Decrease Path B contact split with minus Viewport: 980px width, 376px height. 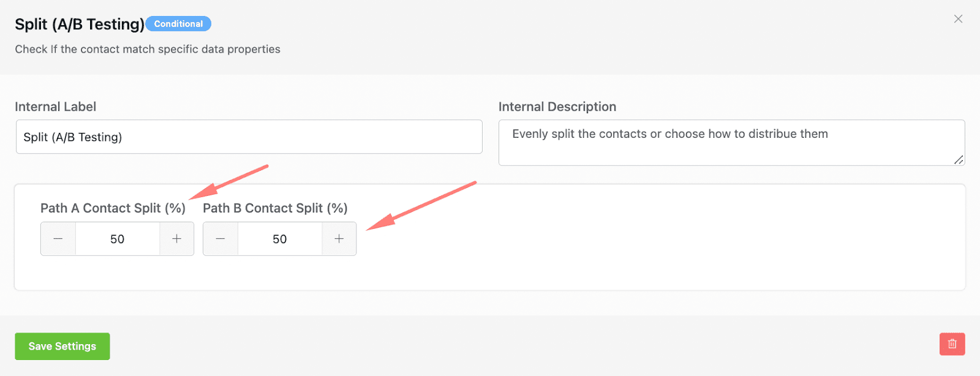[x=221, y=239]
